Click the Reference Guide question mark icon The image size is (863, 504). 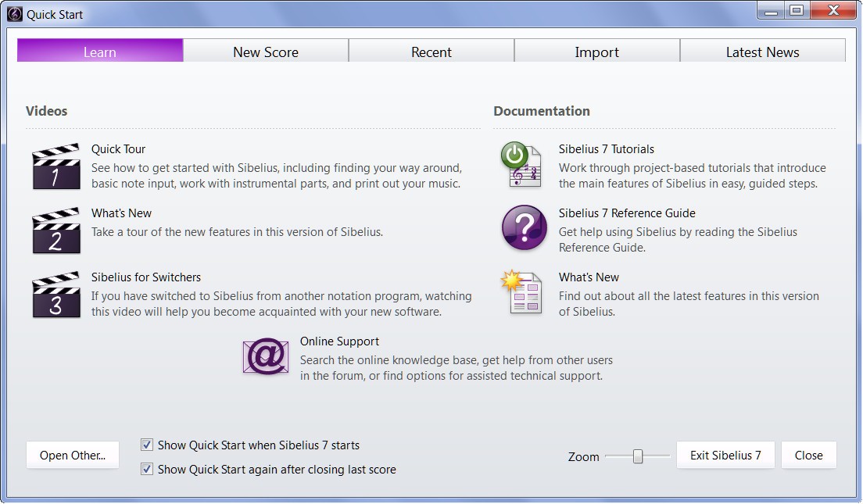[524, 228]
